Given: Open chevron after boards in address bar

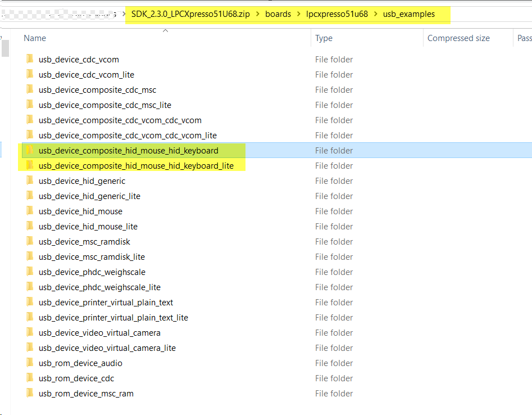Looking at the screenshot, I should (x=298, y=14).
